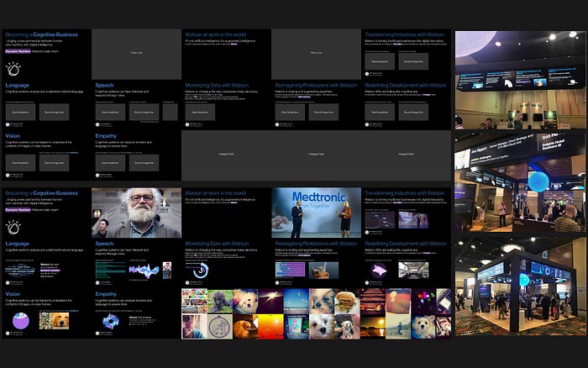Select the blue-purple waveform graphic under Speech
The image size is (588, 368).
pyautogui.click(x=144, y=271)
